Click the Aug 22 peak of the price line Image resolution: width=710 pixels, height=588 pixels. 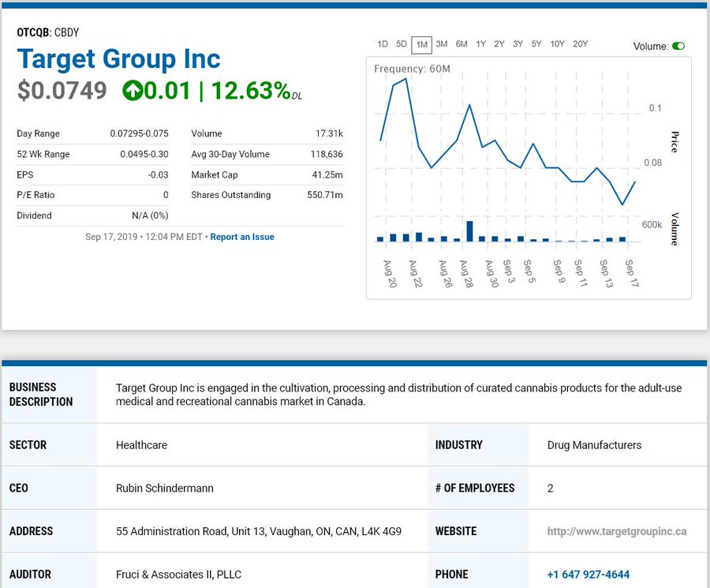point(405,79)
